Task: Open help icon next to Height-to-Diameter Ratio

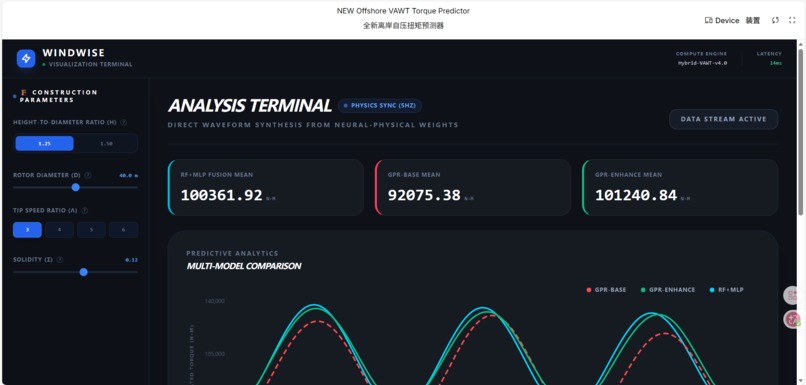Action: (123, 122)
